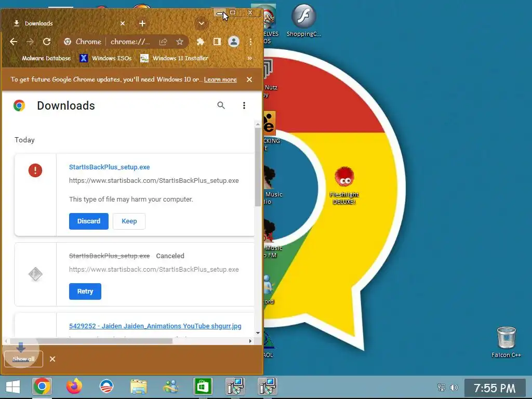The width and height of the screenshot is (532, 399).
Task: Click the Chrome taskbar icon
Action: [x=42, y=387]
